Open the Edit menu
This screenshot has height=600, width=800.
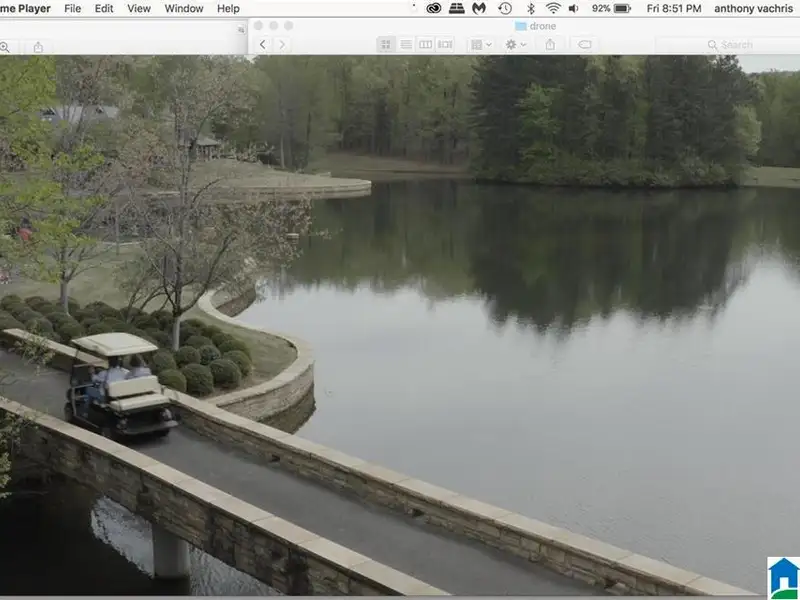104,8
